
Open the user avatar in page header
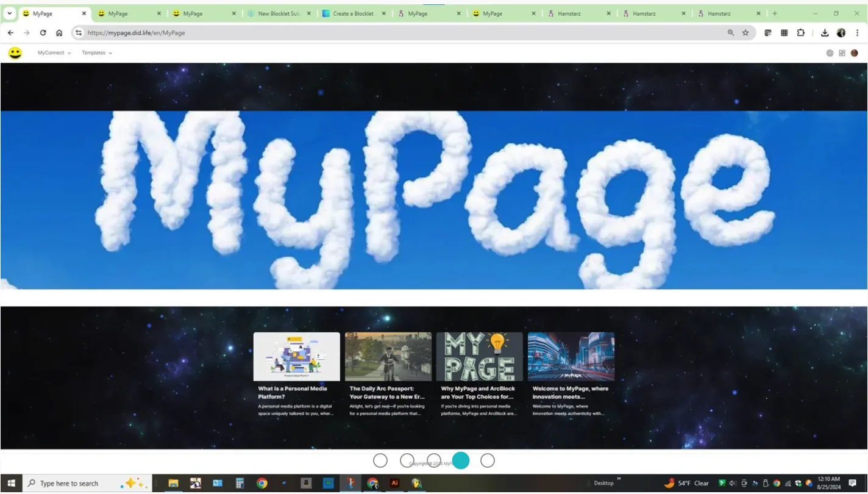point(854,53)
